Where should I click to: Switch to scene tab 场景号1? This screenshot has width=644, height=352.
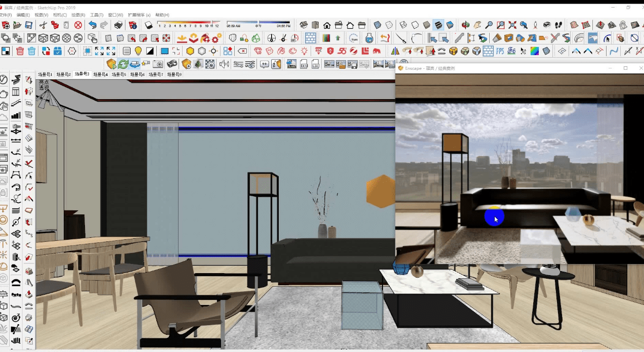click(x=45, y=74)
